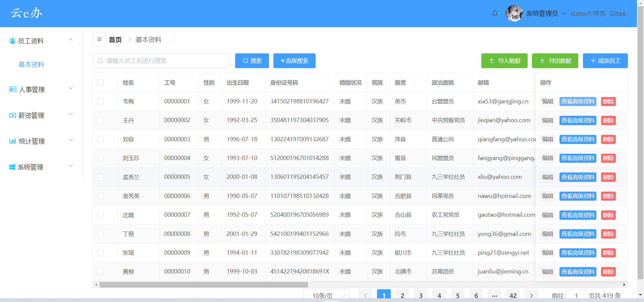The image size is (644, 302).
Task: Click the table horizontal scrollbar thumb
Action: pos(204,285)
